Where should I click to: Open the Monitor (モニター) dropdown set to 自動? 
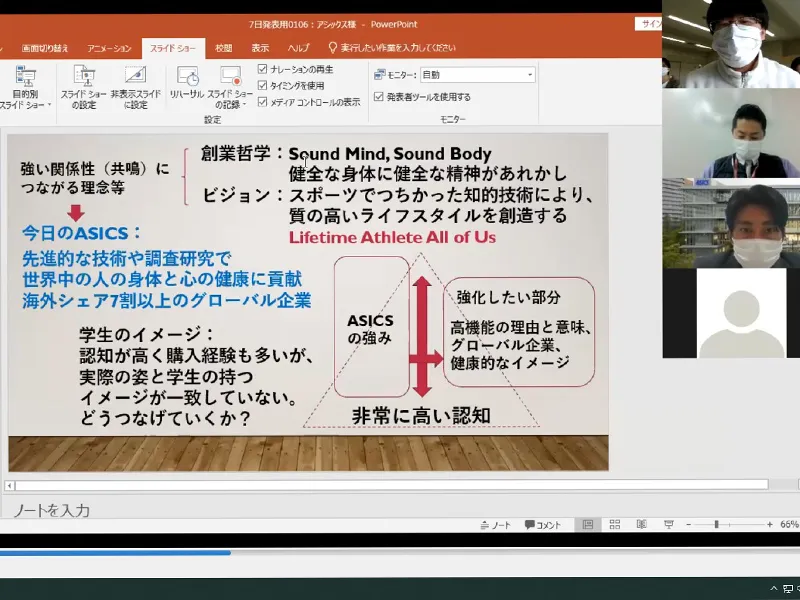[478, 75]
